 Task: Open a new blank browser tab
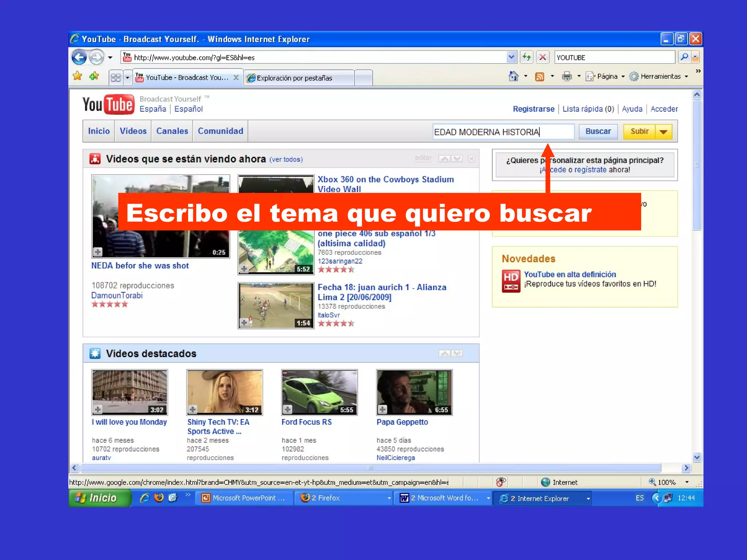tap(363, 78)
